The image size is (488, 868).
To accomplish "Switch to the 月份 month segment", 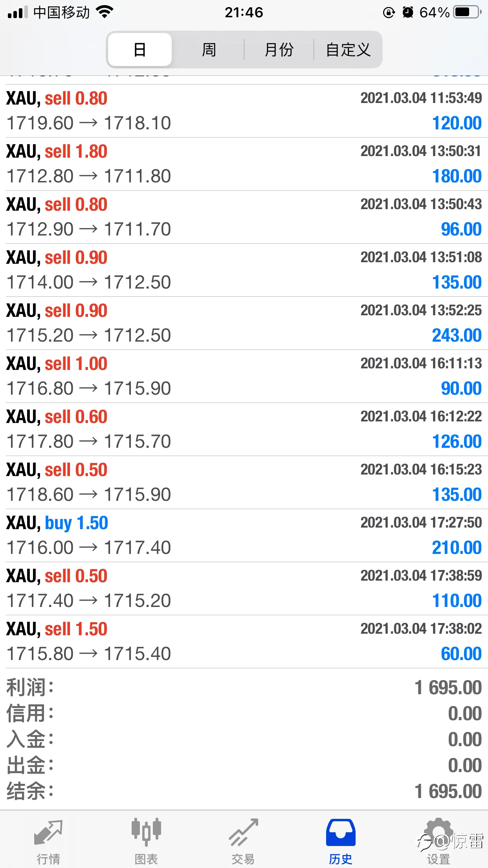I will pos(279,50).
